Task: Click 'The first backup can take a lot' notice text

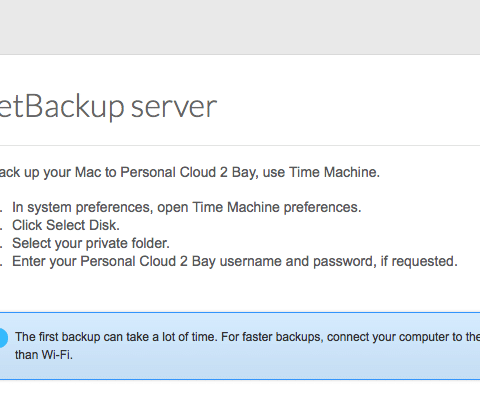Action: (94, 337)
